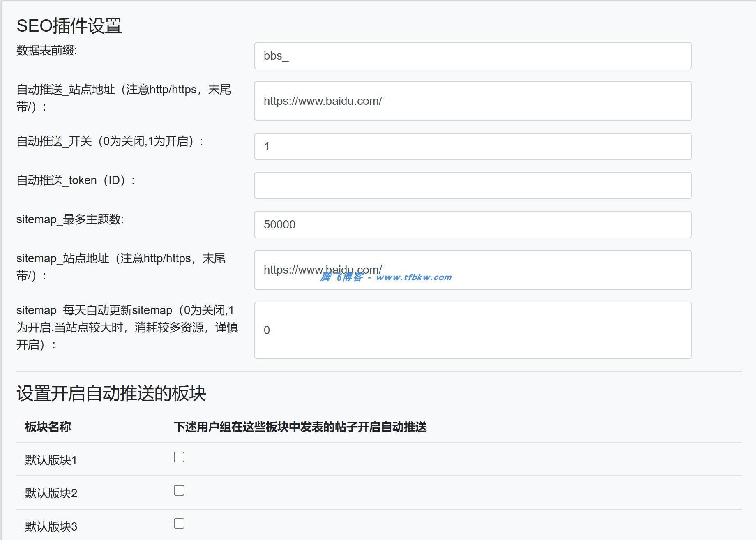The width and height of the screenshot is (756, 540).
Task: Select the 自动推送_站点地址 URL field
Action: 472,101
